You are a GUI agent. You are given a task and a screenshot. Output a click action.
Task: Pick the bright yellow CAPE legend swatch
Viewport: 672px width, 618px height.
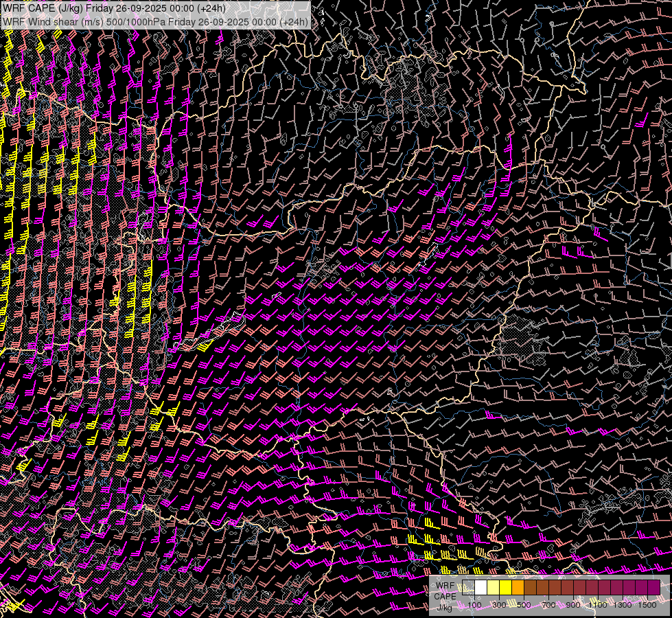pyautogui.click(x=506, y=588)
